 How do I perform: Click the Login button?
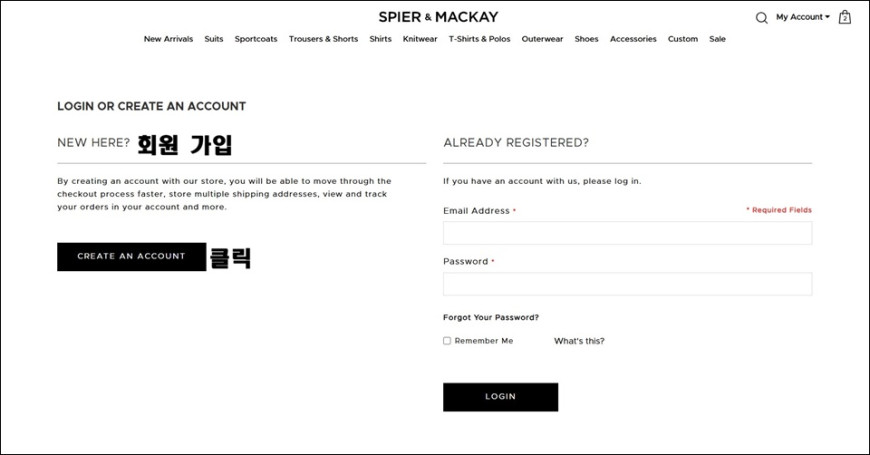pyautogui.click(x=500, y=397)
